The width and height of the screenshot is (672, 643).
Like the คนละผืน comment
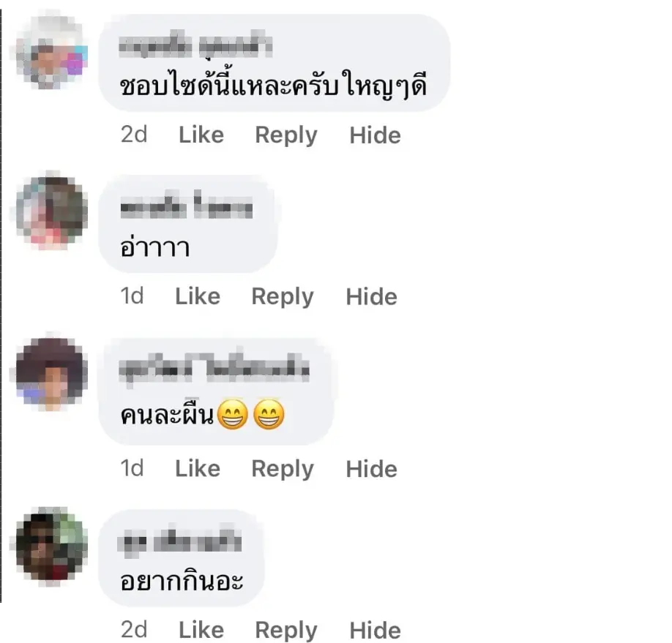pos(198,469)
